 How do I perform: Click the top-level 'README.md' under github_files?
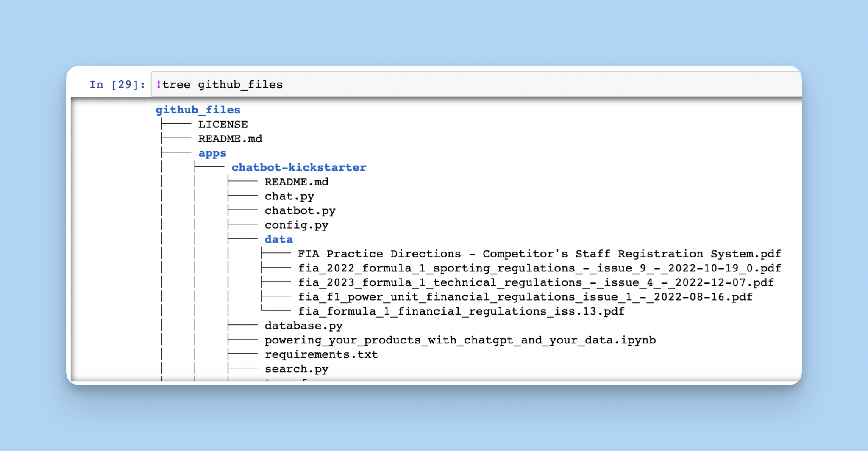coord(230,139)
